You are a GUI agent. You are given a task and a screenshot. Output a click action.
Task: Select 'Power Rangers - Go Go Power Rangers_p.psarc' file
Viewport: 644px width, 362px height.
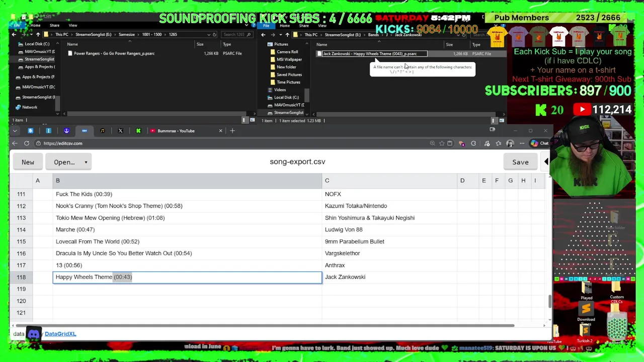114,53
